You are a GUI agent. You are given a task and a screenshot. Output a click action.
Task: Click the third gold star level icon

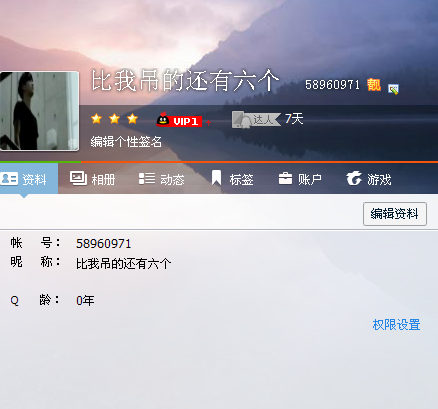point(132,119)
